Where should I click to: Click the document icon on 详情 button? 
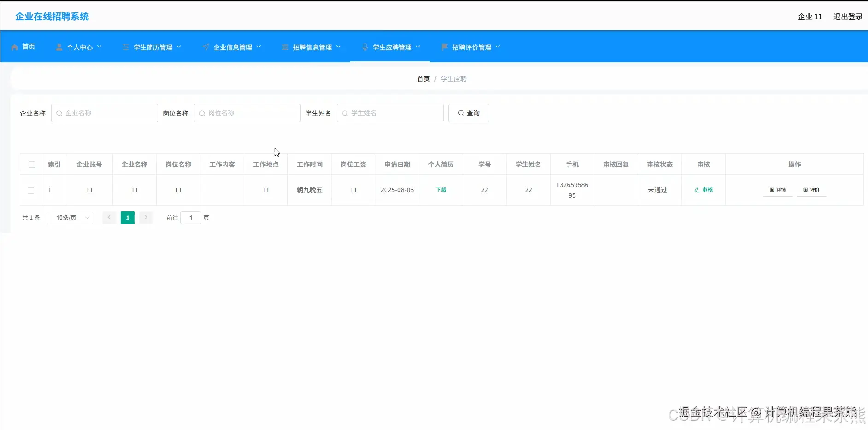pyautogui.click(x=772, y=190)
